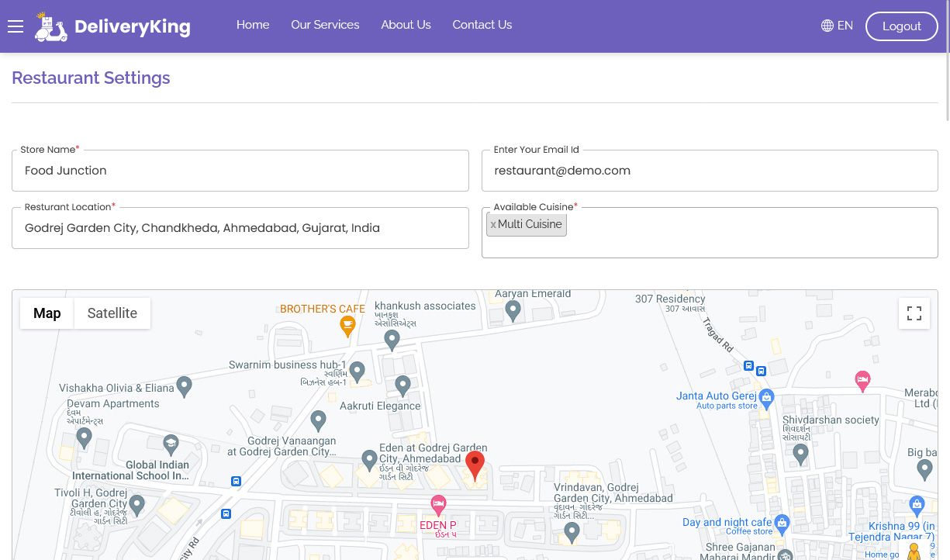950x560 pixels.
Task: Click the Logout button
Action: point(902,26)
